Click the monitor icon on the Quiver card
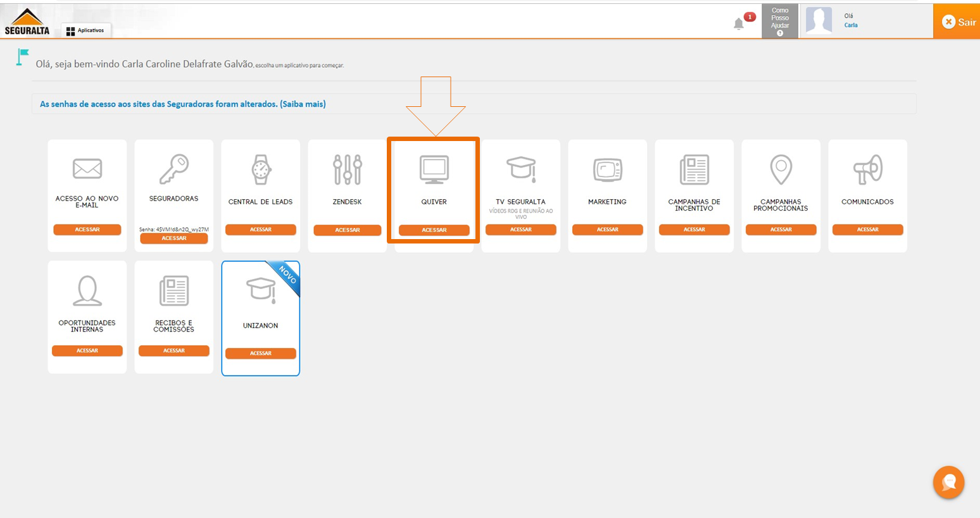The width and height of the screenshot is (980, 518). tap(434, 170)
